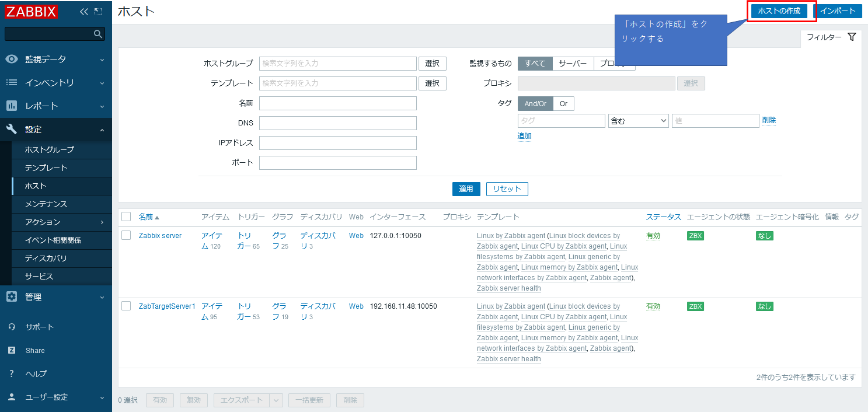Screen dimensions: 868x412
Task: Click 選択 button for テンプレート
Action: pyautogui.click(x=433, y=83)
